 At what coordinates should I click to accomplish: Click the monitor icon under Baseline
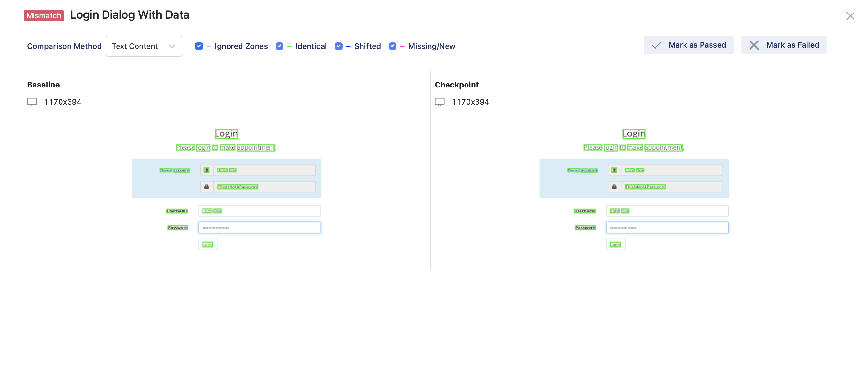pos(32,102)
